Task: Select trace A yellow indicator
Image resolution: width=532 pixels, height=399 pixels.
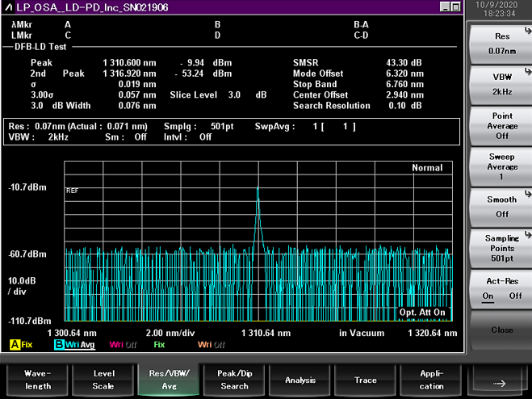Action: pos(15,345)
